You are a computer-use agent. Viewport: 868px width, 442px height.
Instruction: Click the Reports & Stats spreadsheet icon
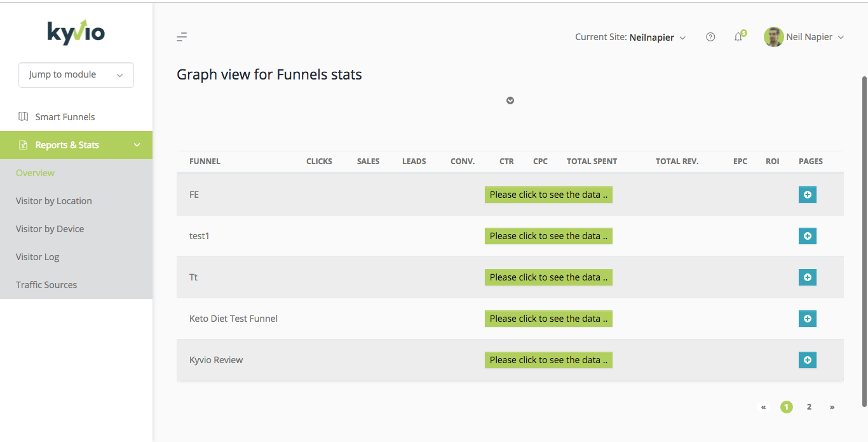24,145
